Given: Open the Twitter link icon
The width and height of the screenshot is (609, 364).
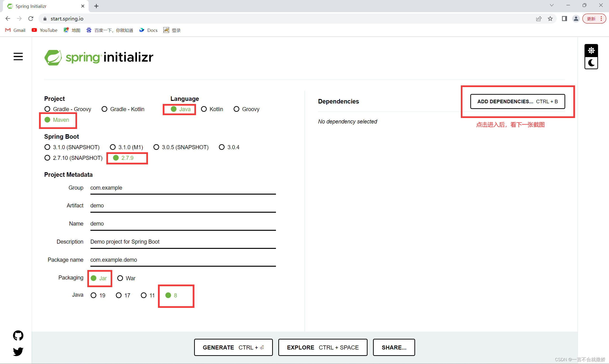Looking at the screenshot, I should tap(18, 351).
